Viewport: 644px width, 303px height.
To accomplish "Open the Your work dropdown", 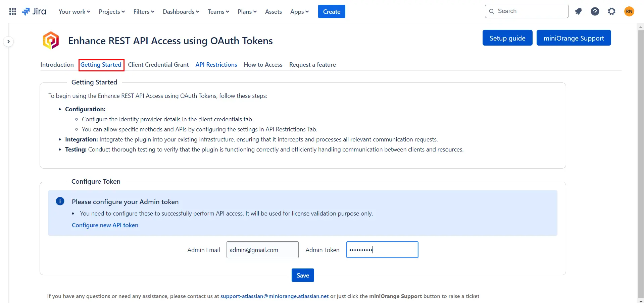I will (x=75, y=11).
